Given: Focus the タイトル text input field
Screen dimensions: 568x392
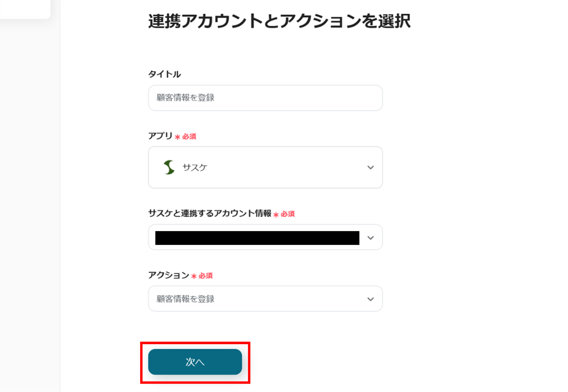Looking at the screenshot, I should pos(265,98).
